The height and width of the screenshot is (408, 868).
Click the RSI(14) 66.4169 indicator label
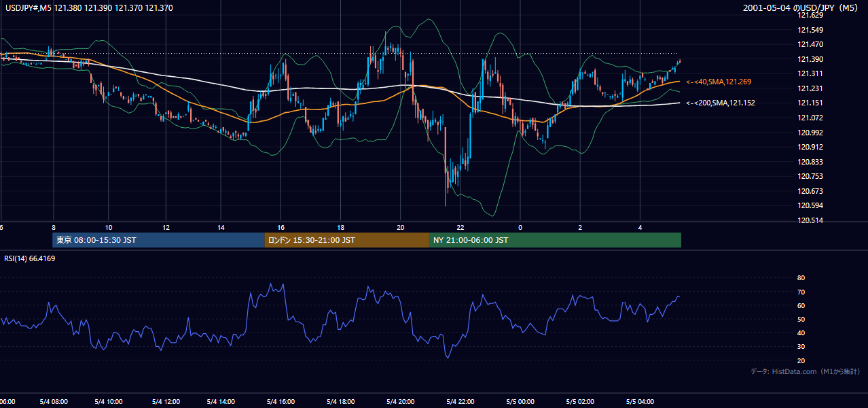[30, 258]
